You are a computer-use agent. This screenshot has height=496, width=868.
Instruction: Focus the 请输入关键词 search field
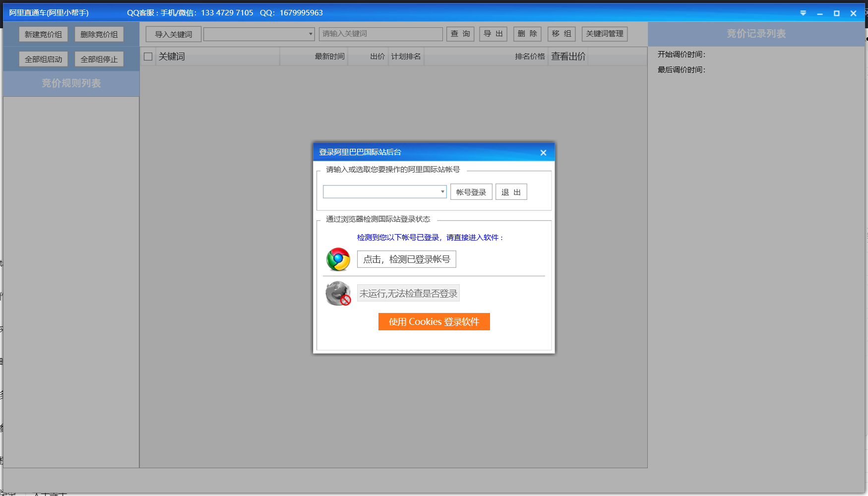point(381,34)
